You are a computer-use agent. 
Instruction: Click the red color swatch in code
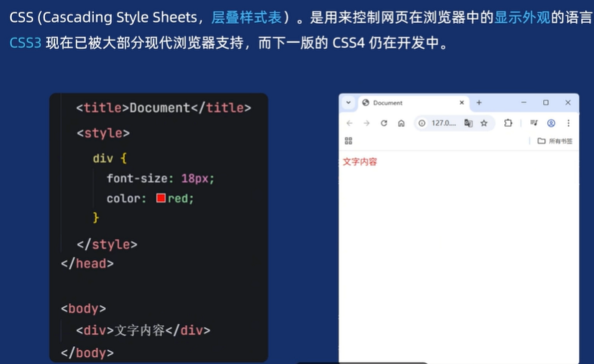[x=161, y=198]
